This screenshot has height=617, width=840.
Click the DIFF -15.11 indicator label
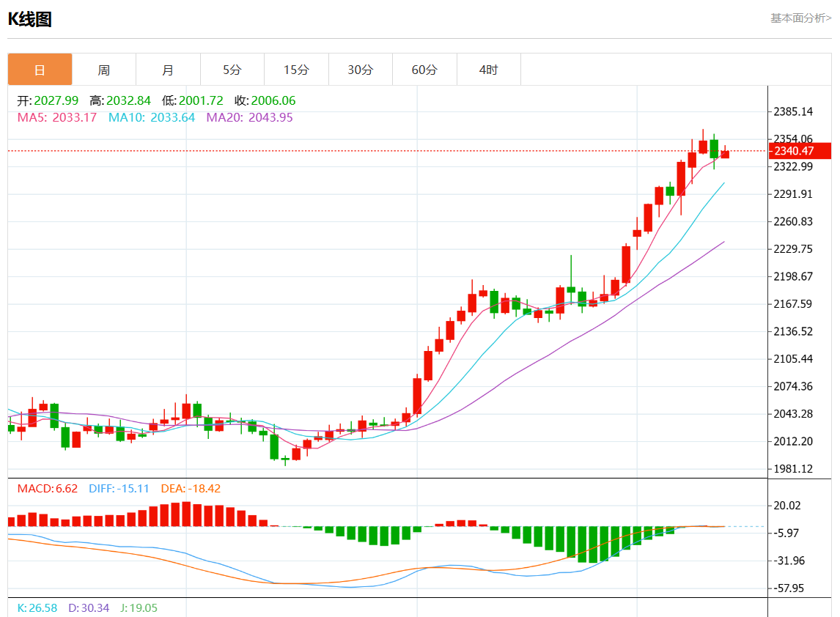pyautogui.click(x=119, y=489)
